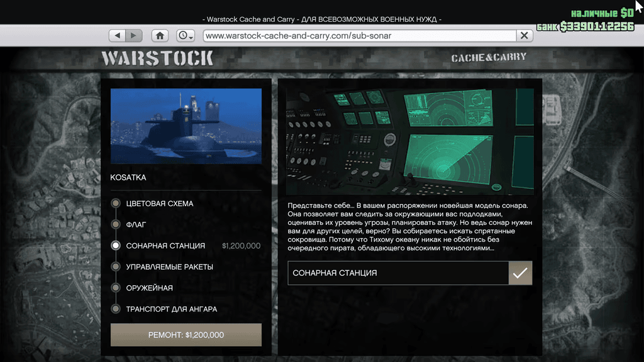Click the sonar station preview image

click(x=410, y=141)
